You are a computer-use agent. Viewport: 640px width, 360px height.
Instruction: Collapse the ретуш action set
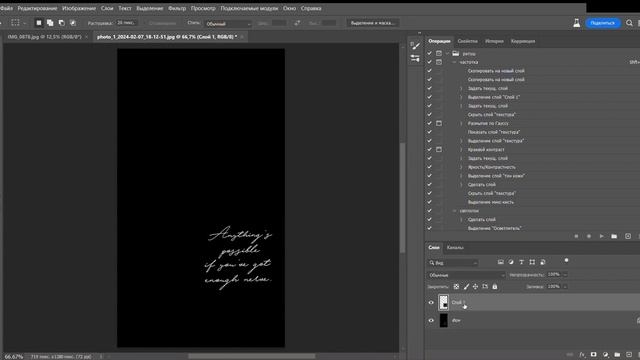(x=448, y=53)
